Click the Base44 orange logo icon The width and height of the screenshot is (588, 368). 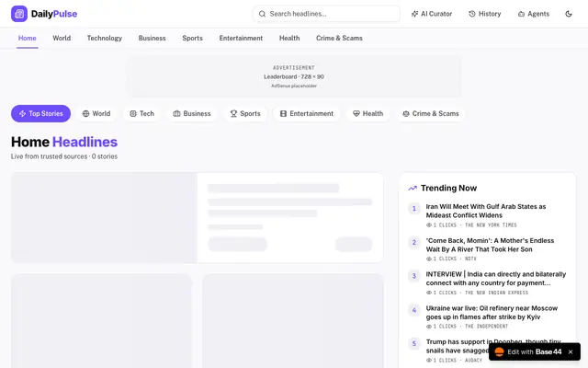pyautogui.click(x=499, y=351)
